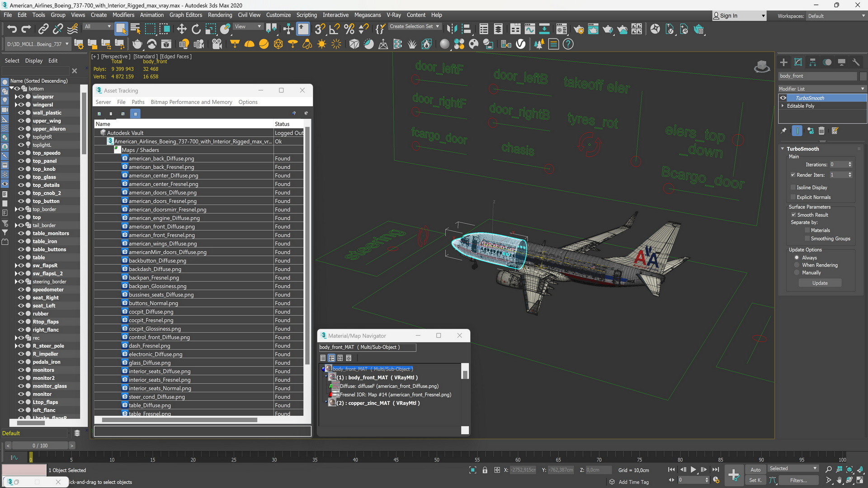The width and height of the screenshot is (868, 488).
Task: Open the selection filter All dropdown
Action: pos(97,27)
